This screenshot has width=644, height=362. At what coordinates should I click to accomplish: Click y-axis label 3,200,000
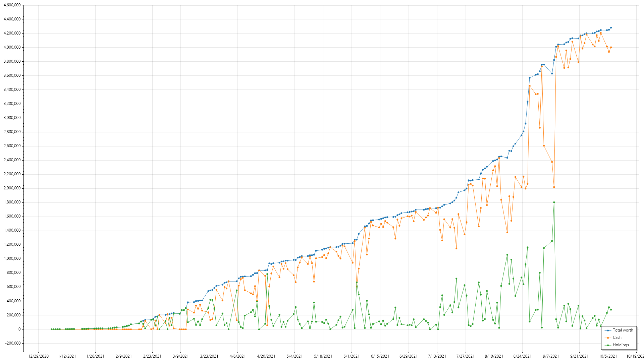12,104
